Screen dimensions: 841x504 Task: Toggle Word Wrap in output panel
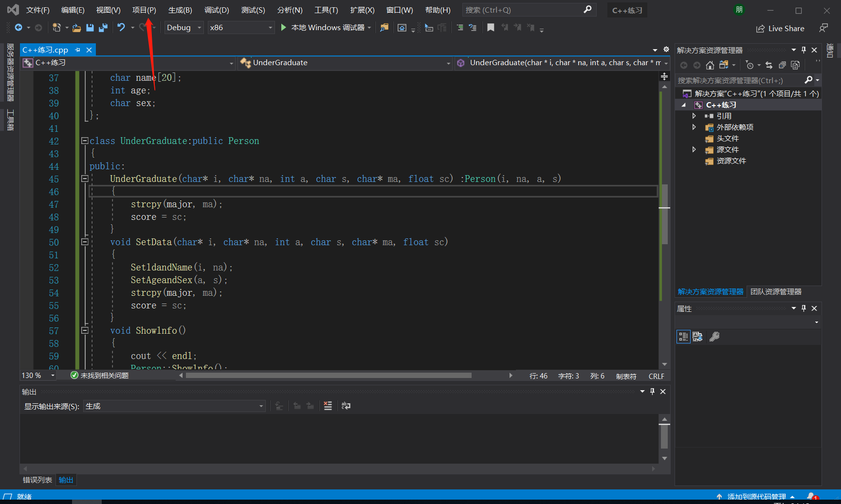[346, 406]
